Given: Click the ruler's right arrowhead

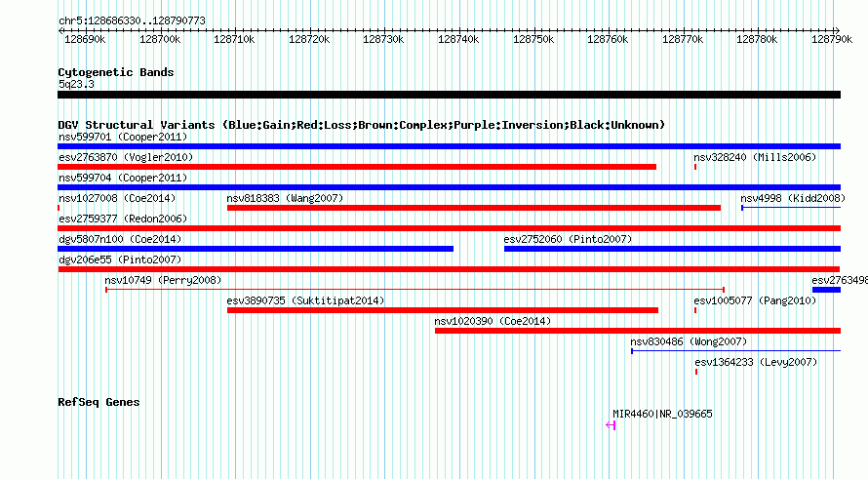Looking at the screenshot, I should point(838,30).
